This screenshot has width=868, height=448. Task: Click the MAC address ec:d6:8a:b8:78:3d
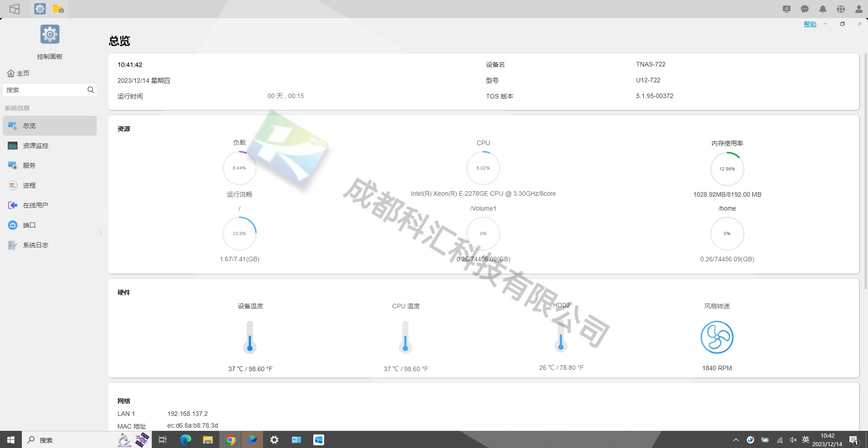193,425
